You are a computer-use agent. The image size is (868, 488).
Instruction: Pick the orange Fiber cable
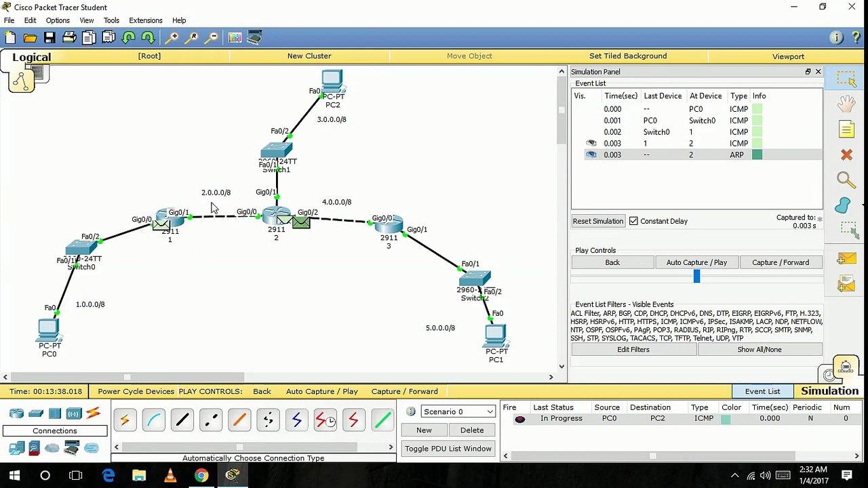click(x=239, y=421)
